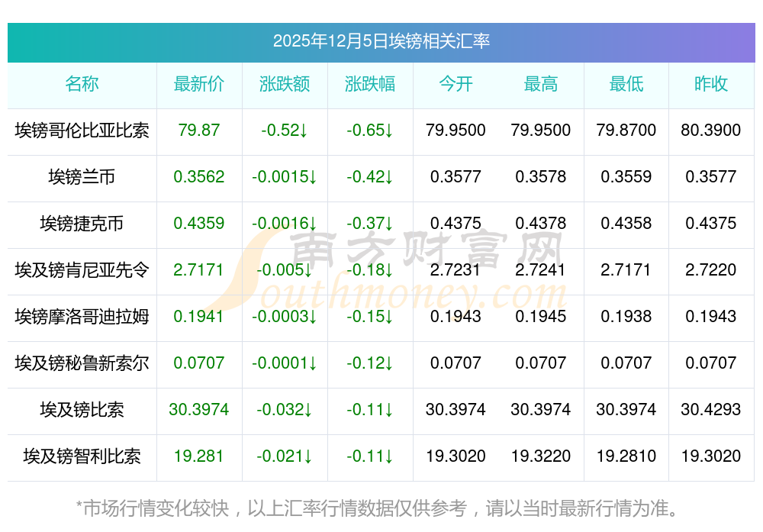Click change amount -0.021↓
The height and width of the screenshot is (532, 763).
[285, 456]
